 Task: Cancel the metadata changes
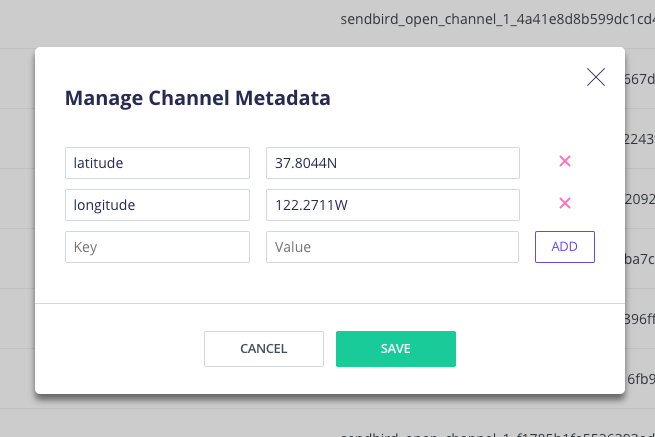tap(264, 349)
